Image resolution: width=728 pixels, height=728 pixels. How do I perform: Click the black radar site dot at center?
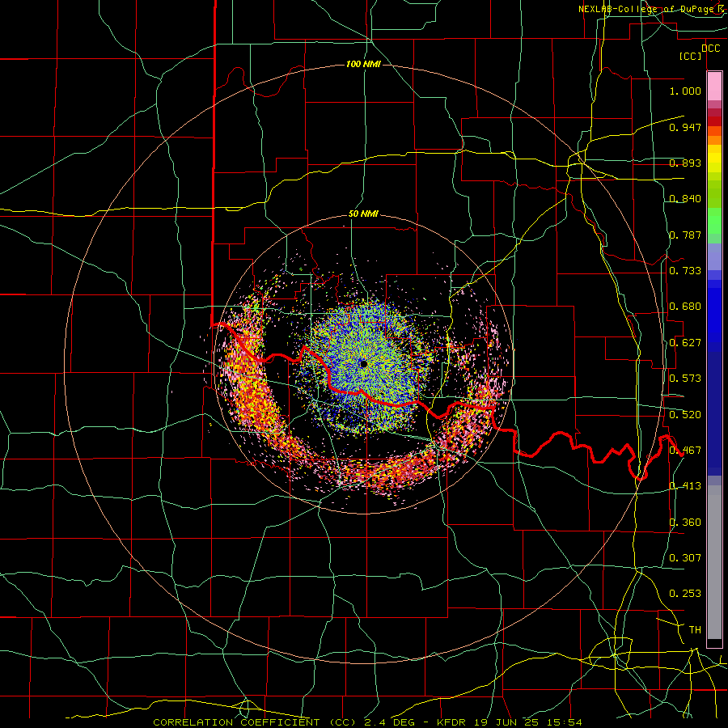363,364
